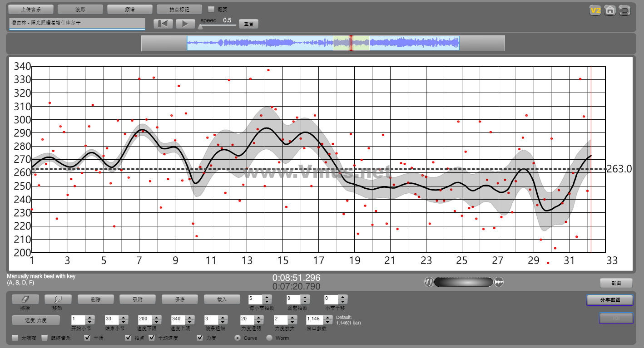644x348 pixels.
Task: Go to home via house icon
Action: [x=610, y=10]
